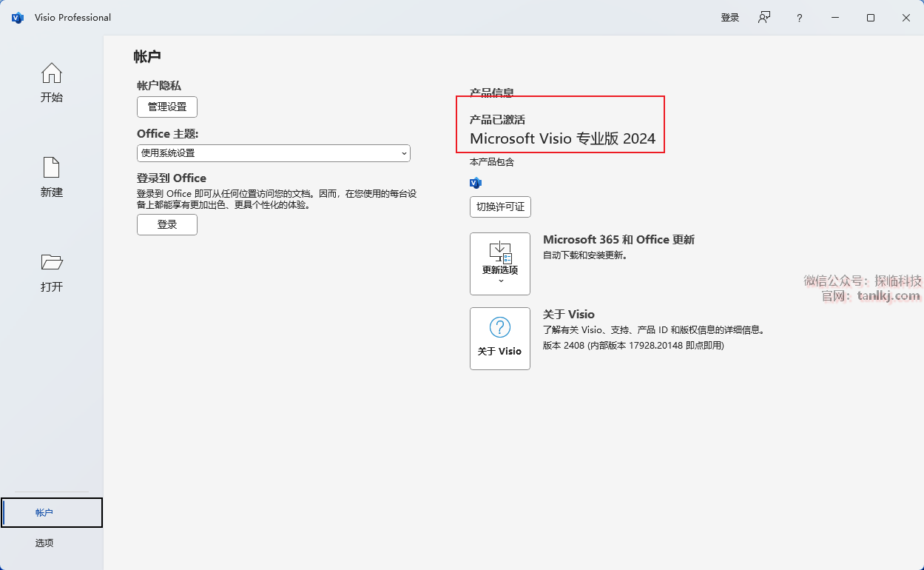Select the 帐户 tab in sidebar
The height and width of the screenshot is (570, 924).
click(x=52, y=512)
